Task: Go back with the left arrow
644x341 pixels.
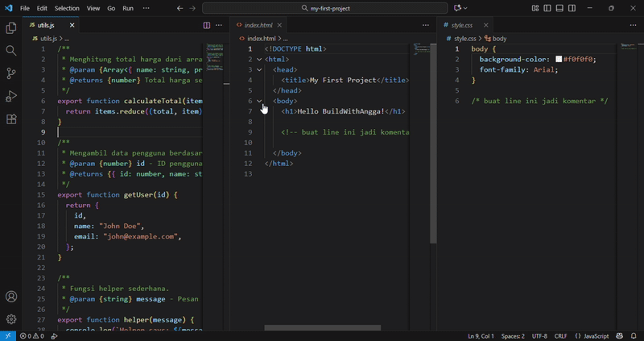Action: 180,8
